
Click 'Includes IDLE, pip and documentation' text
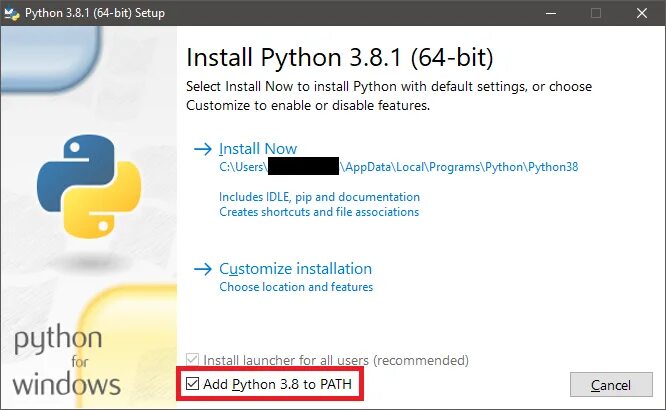pyautogui.click(x=319, y=197)
